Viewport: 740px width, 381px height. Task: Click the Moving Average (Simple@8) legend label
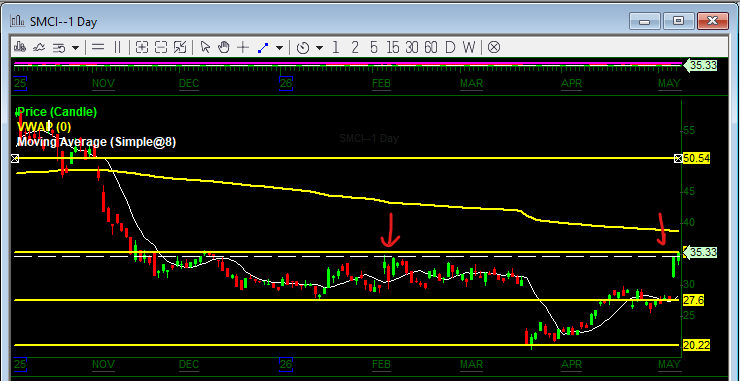click(96, 142)
